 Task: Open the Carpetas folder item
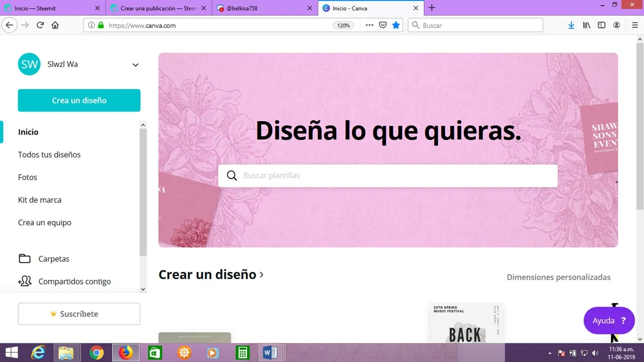[x=53, y=259]
